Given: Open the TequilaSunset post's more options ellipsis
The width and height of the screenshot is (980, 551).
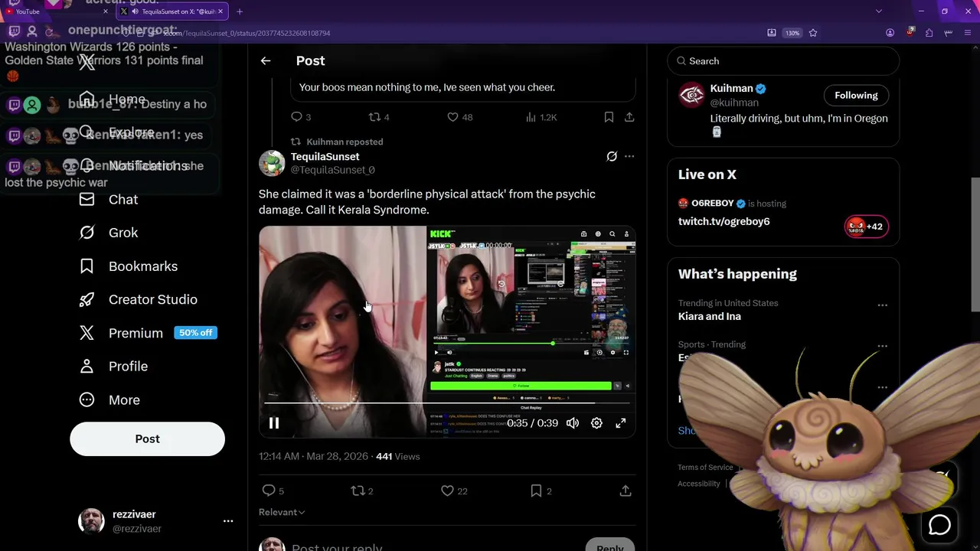Looking at the screenshot, I should coord(629,156).
